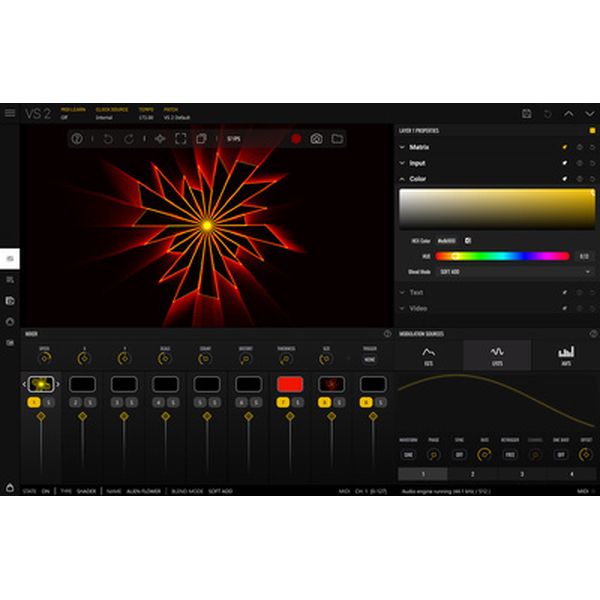Toggle the LFO Sync Off button
The height and width of the screenshot is (600, 600).
pyautogui.click(x=460, y=453)
